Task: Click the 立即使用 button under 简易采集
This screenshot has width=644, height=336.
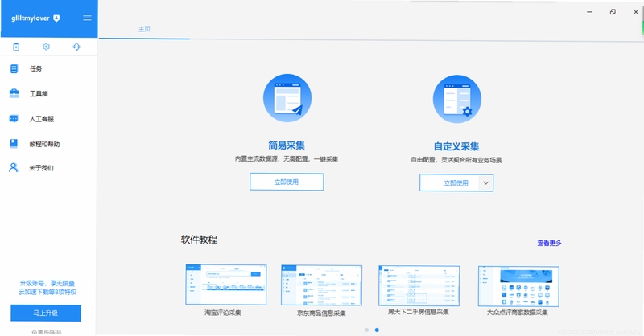Action: 287,182
